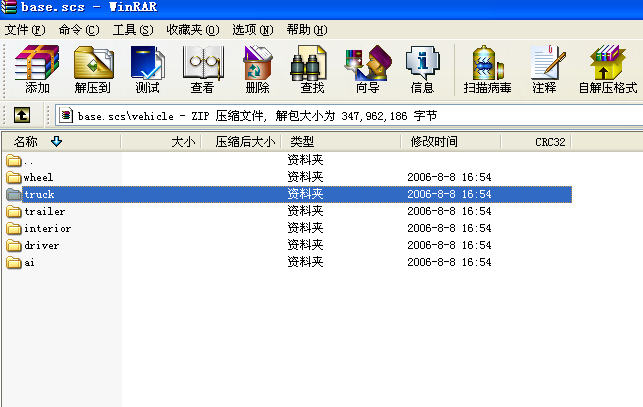Screen dimensions: 643x407
Task: Open the 选项(N) menu
Action: tap(253, 30)
